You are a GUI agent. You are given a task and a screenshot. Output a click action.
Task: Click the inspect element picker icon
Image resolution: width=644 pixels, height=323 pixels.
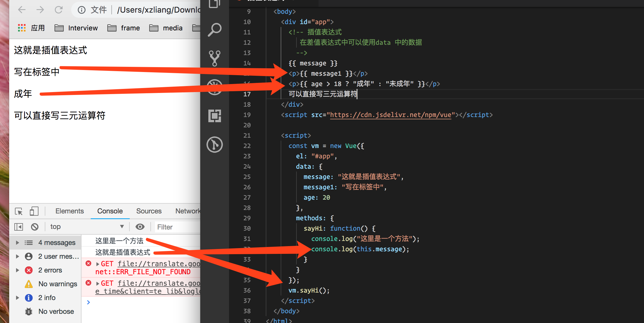coord(19,211)
